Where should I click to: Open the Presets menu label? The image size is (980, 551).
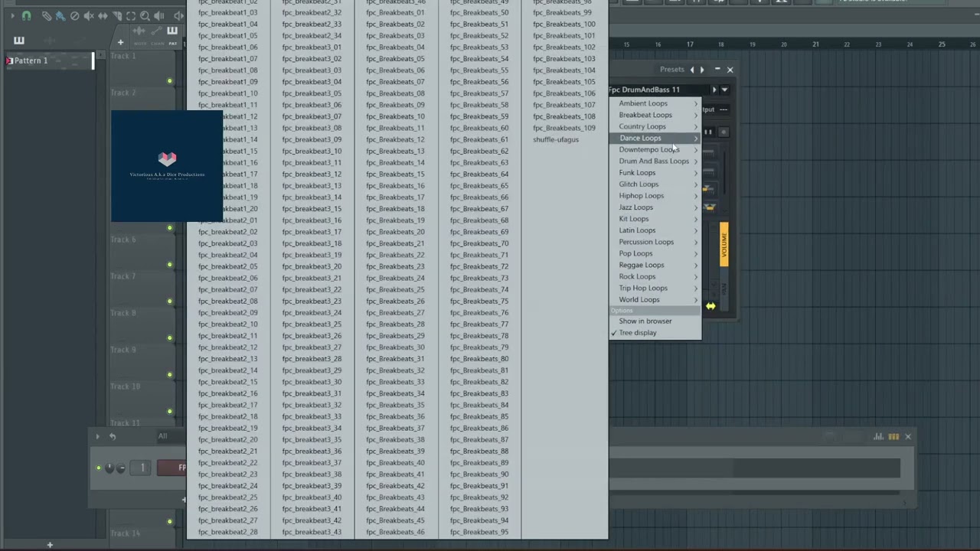pyautogui.click(x=671, y=70)
